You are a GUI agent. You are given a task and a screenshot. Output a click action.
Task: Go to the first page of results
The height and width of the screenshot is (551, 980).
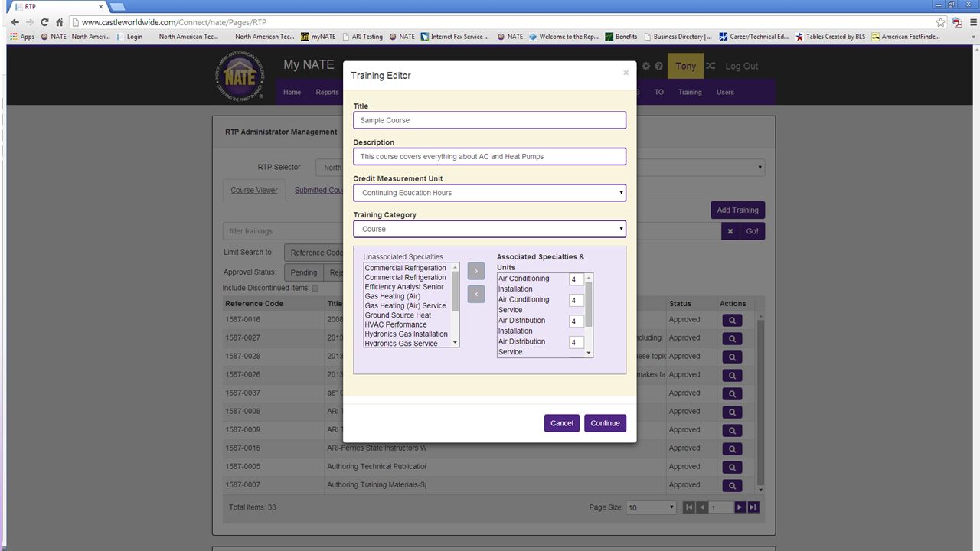pyautogui.click(x=688, y=507)
